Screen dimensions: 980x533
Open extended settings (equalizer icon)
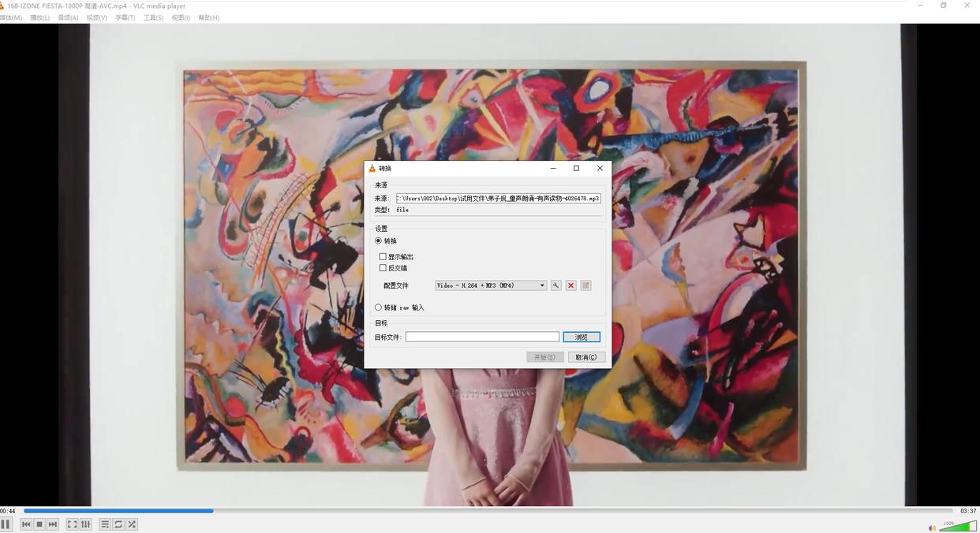pos(85,524)
